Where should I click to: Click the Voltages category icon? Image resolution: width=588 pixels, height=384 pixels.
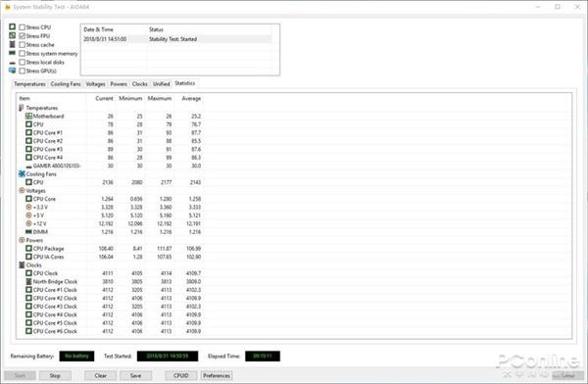(x=22, y=190)
